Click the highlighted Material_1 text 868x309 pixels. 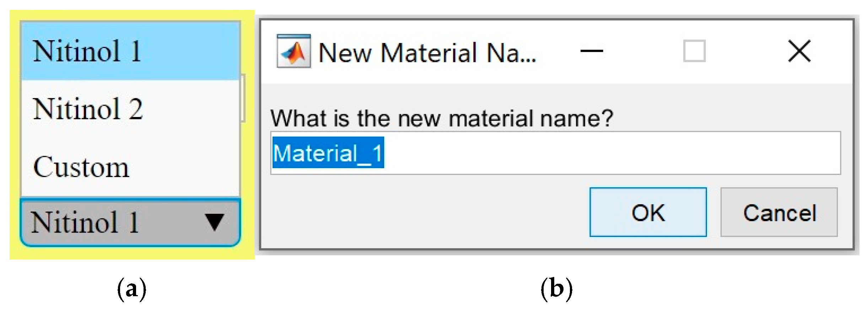(x=328, y=153)
